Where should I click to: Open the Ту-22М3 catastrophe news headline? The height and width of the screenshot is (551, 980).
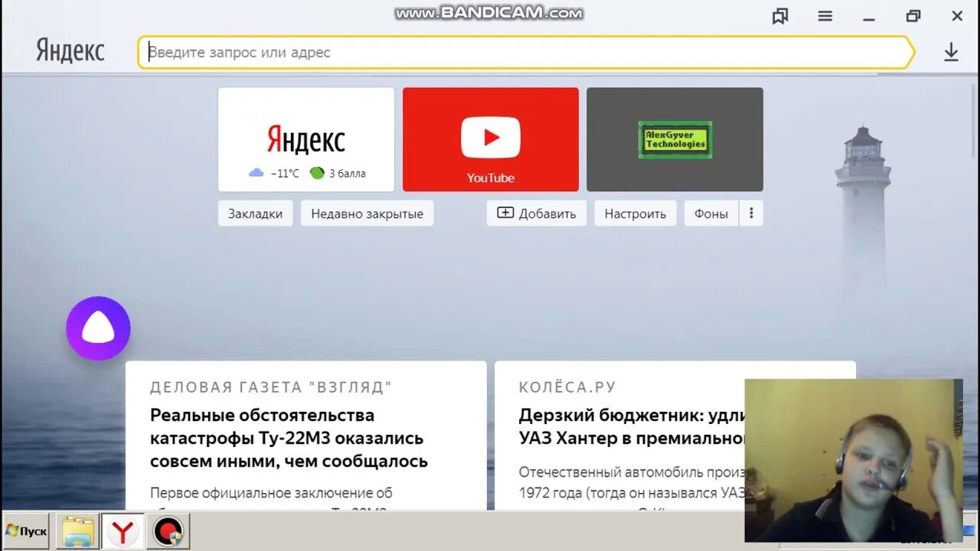(x=289, y=439)
